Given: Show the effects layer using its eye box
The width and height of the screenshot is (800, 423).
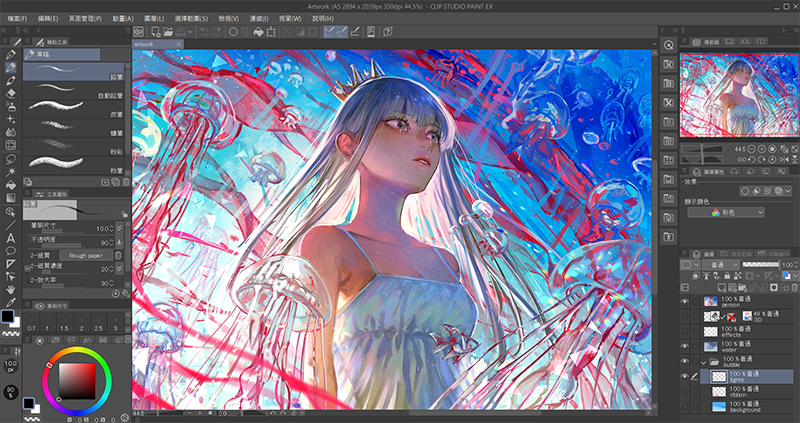Looking at the screenshot, I should click(x=685, y=330).
